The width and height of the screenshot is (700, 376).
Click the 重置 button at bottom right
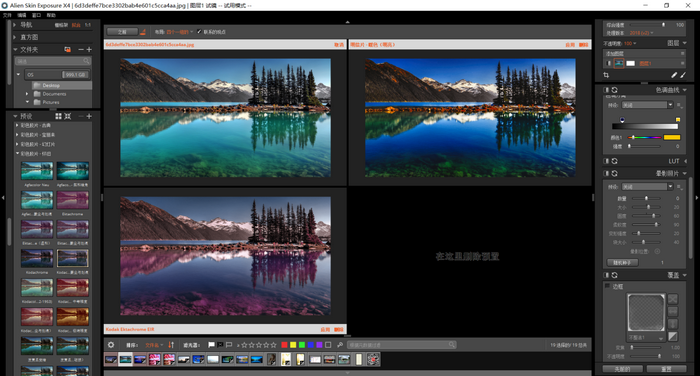coord(666,369)
